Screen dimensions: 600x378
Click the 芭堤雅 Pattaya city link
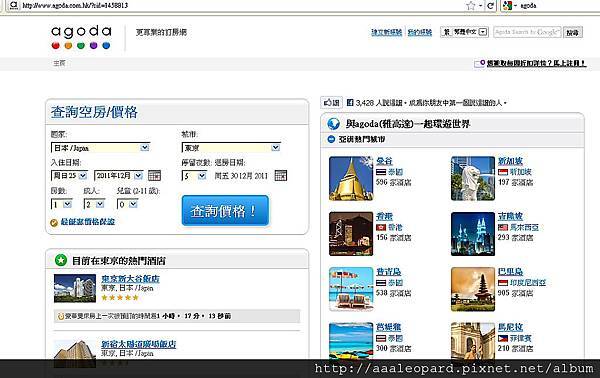(388, 327)
